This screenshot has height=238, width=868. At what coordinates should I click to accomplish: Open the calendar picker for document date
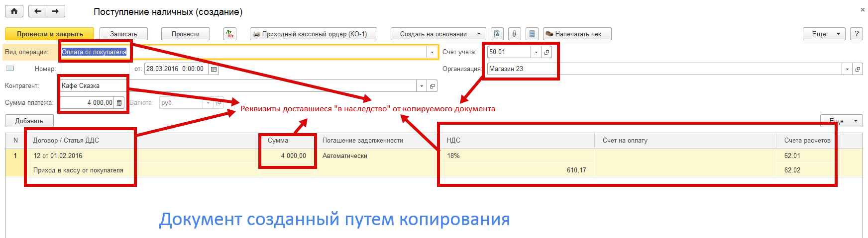(x=214, y=69)
